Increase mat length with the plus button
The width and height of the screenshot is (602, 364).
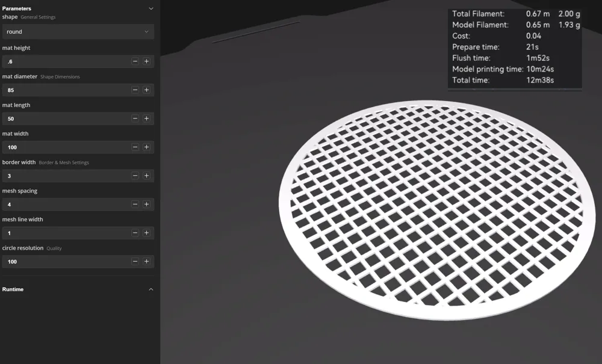[x=147, y=119]
